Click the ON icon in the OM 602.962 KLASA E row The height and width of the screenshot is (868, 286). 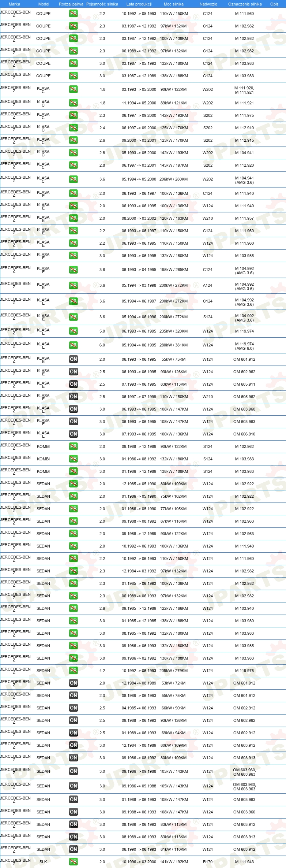coord(74,372)
